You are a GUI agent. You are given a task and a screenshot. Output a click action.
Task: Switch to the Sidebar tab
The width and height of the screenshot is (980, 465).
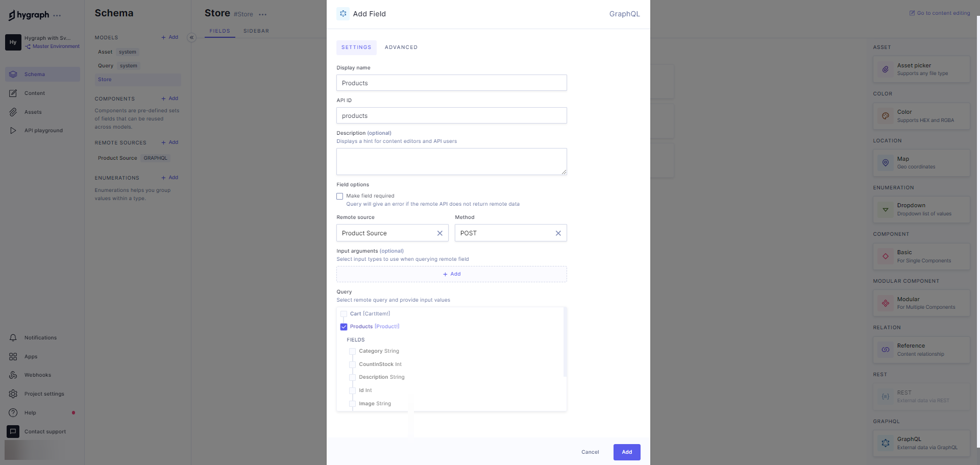coord(256,31)
